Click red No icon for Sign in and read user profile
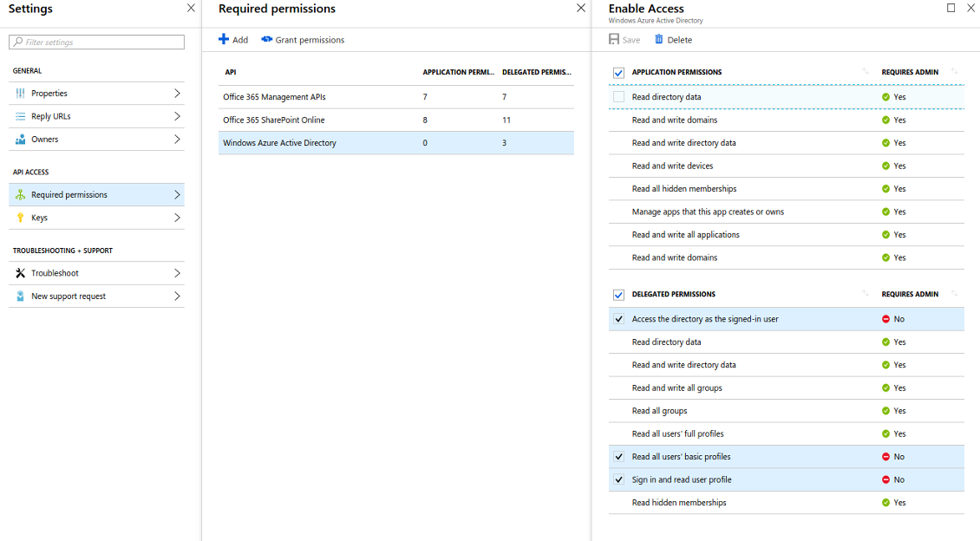 click(x=885, y=479)
